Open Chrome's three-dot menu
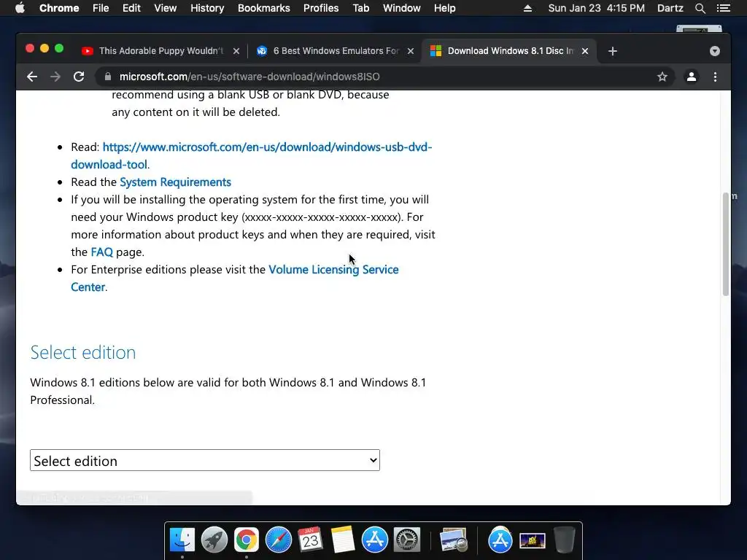The image size is (747, 560). pos(715,77)
